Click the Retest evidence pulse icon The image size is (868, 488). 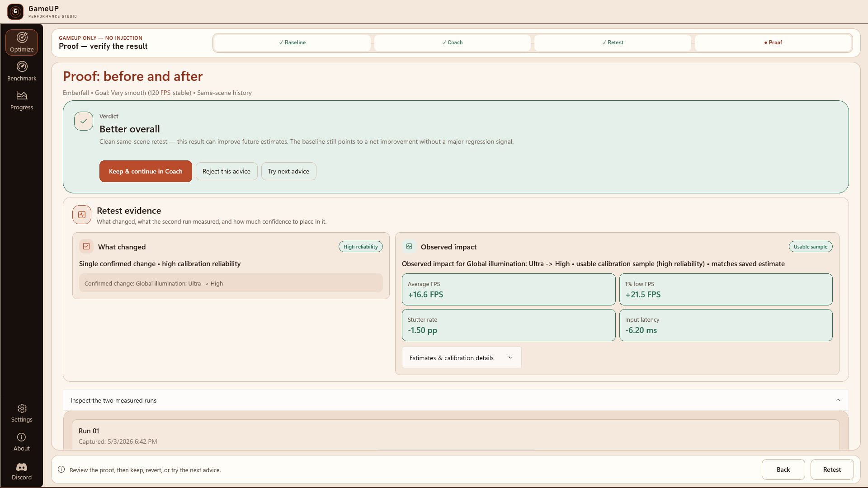82,215
